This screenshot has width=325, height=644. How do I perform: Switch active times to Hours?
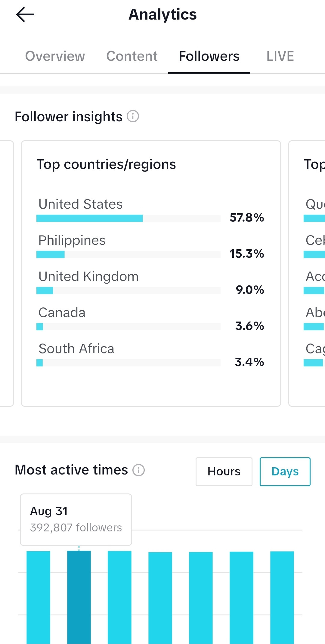point(224,471)
